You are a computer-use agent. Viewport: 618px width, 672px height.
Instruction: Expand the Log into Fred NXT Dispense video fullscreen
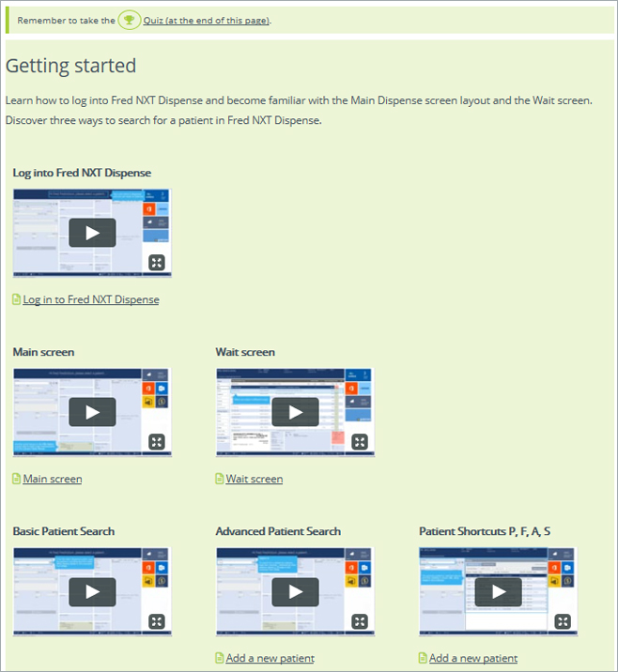click(x=157, y=263)
